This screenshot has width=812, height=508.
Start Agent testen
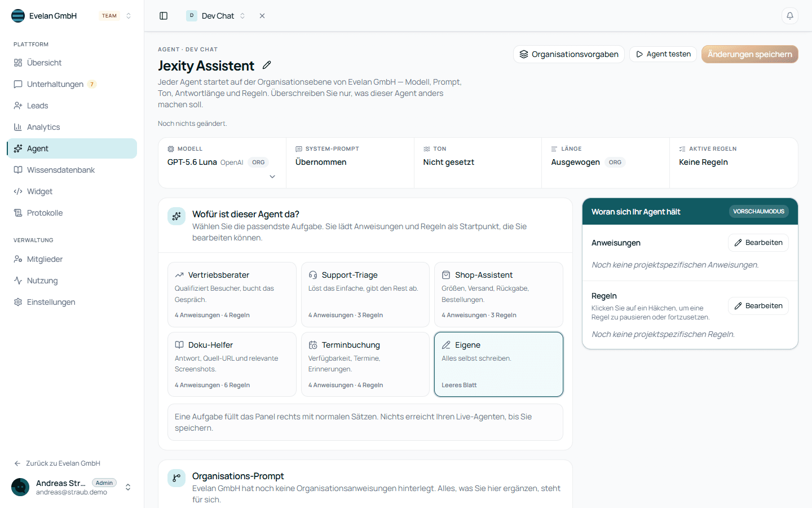(663, 54)
